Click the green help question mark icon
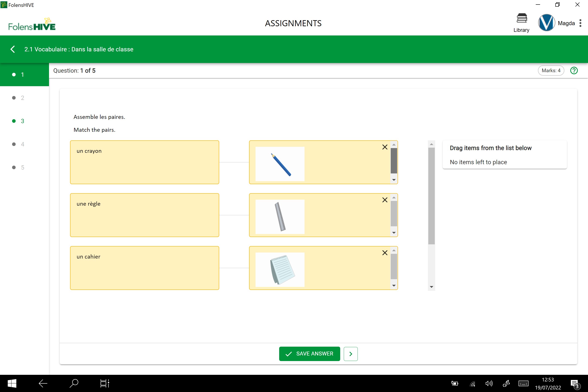The width and height of the screenshot is (588, 392). click(x=574, y=71)
